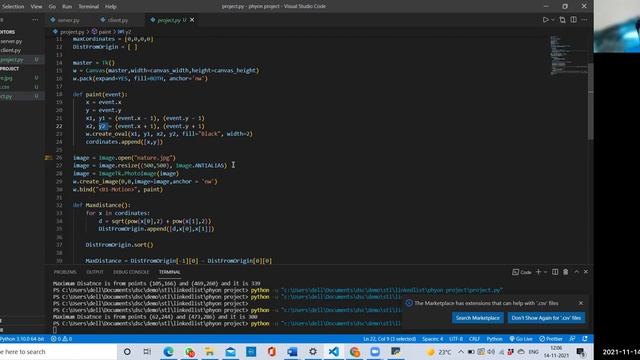Select the project.py editor tab
The image size is (640, 360).
click(168, 20)
